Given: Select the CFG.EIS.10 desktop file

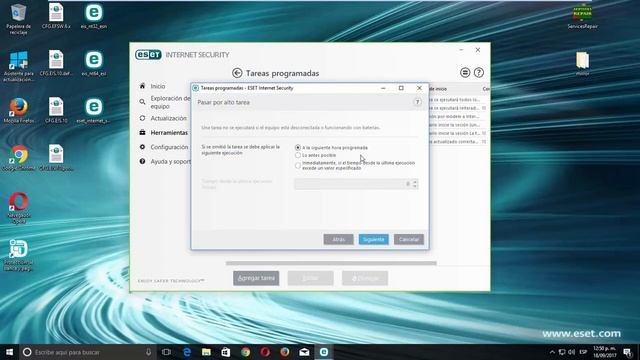Looking at the screenshot, I should (56, 110).
